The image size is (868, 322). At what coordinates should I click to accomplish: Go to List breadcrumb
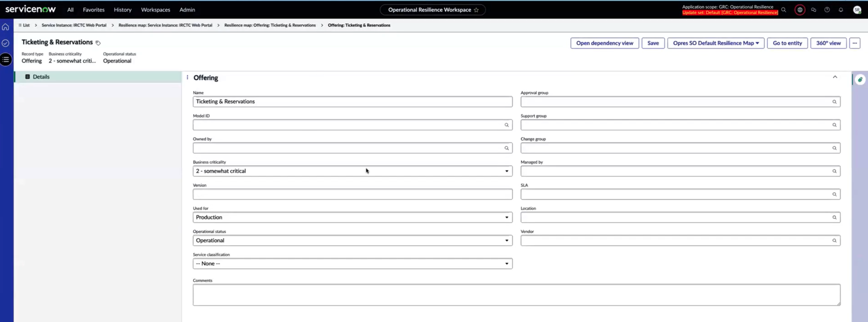pos(24,25)
